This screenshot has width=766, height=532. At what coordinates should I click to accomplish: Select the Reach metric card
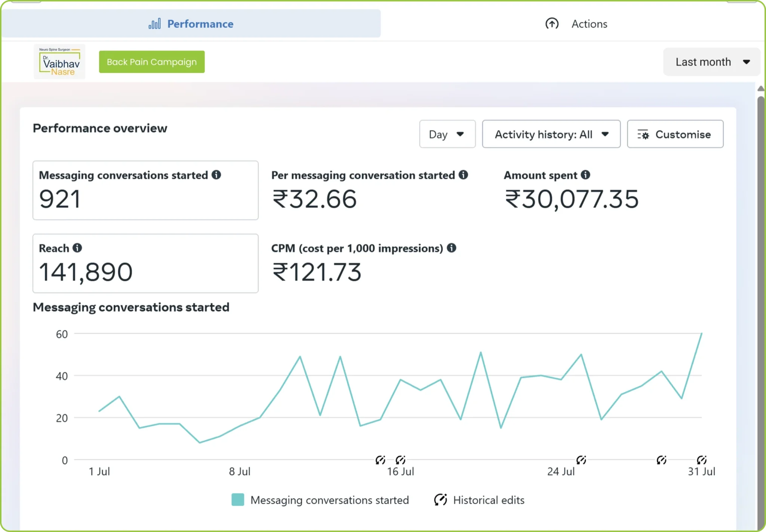tap(145, 264)
